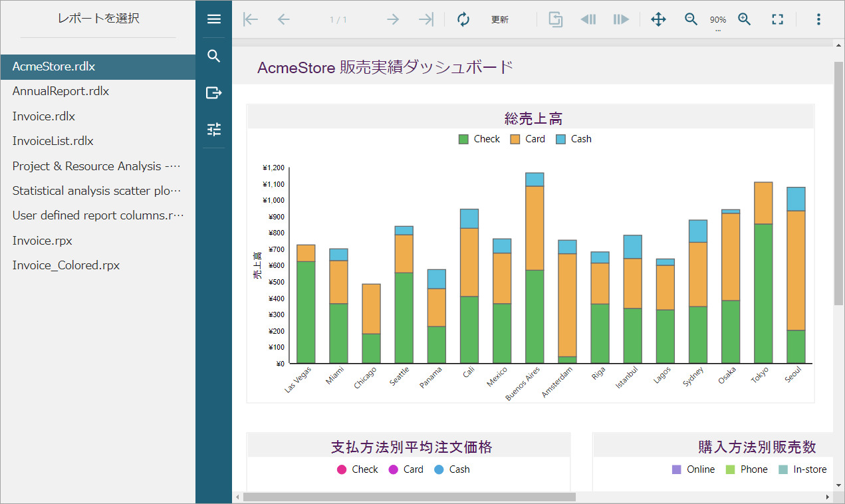Open Invoice_Colored.rpx report
845x504 pixels.
(98, 265)
